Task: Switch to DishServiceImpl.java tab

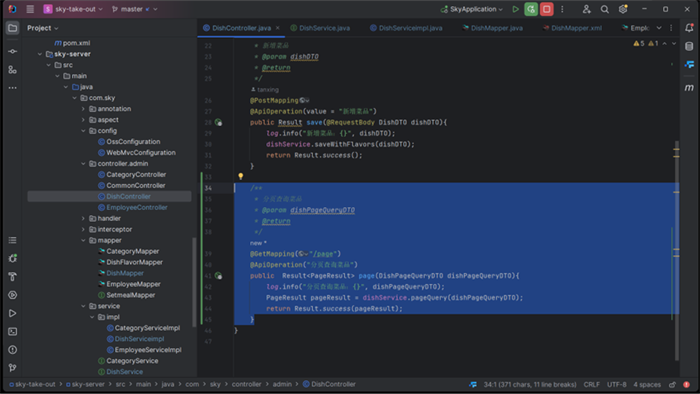Action: click(x=406, y=28)
